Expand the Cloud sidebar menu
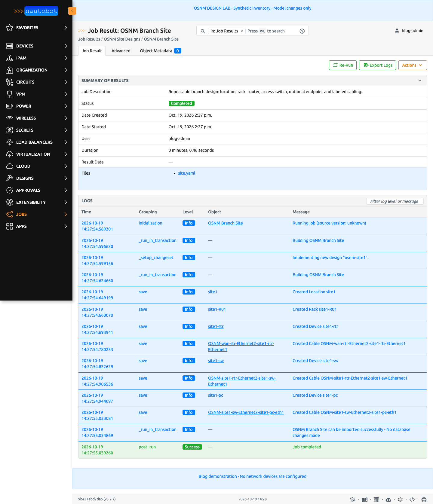Image resolution: width=433 pixels, height=504 pixels. coord(36,166)
